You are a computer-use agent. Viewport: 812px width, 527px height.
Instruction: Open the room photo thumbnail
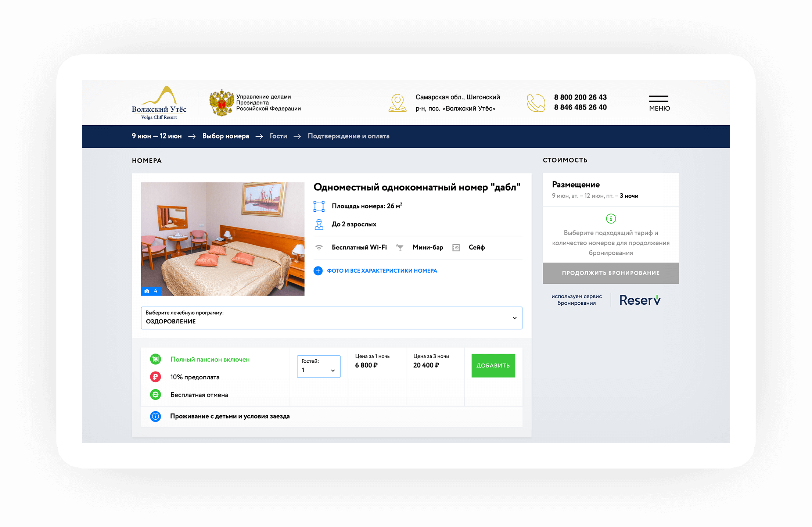pyautogui.click(x=223, y=239)
